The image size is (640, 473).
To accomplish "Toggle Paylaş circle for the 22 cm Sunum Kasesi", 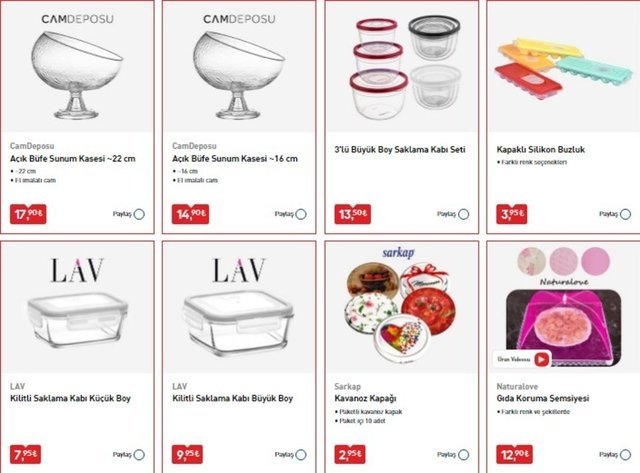I will [x=139, y=214].
